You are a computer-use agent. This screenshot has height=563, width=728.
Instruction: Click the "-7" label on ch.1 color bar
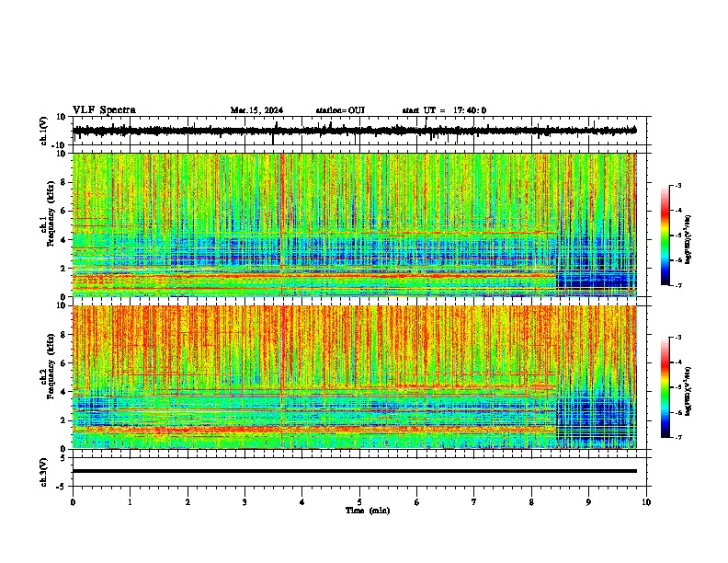click(x=678, y=285)
